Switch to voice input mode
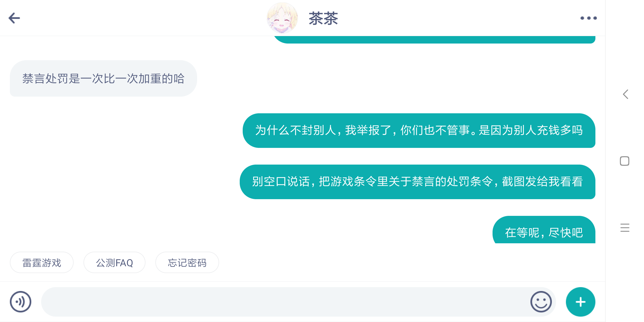Viewport: 644px width, 322px height. click(x=21, y=302)
